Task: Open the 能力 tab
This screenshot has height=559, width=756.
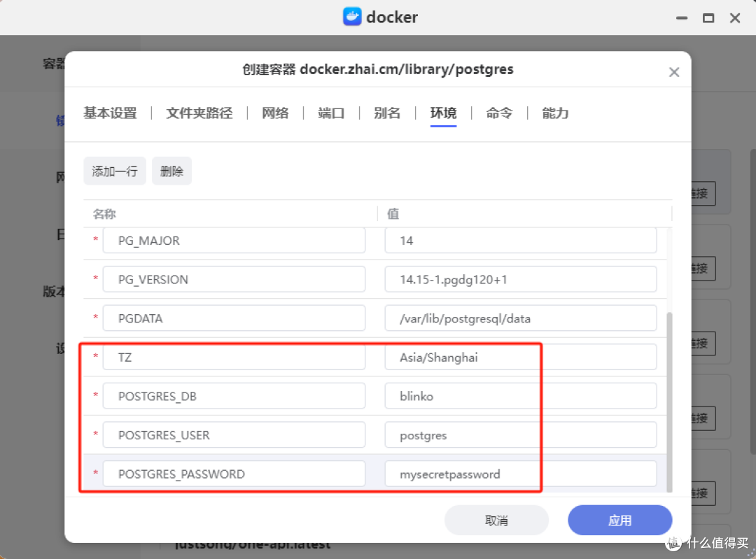Action: pos(555,113)
